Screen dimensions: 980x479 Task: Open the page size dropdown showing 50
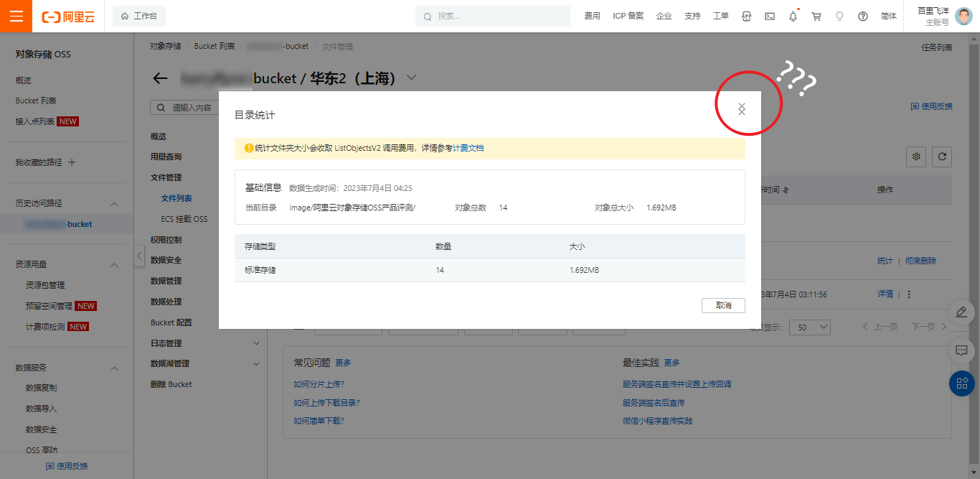point(809,327)
